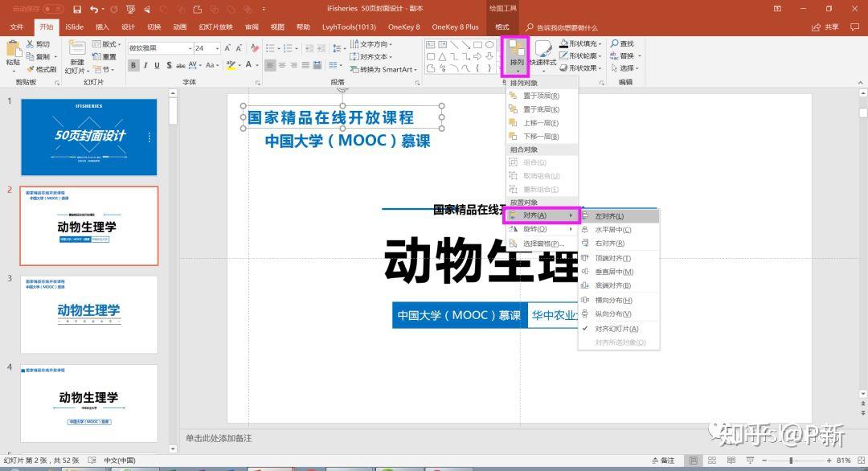The width and height of the screenshot is (868, 471).
Task: Switch to the Insert (插入) tab
Action: [102, 27]
